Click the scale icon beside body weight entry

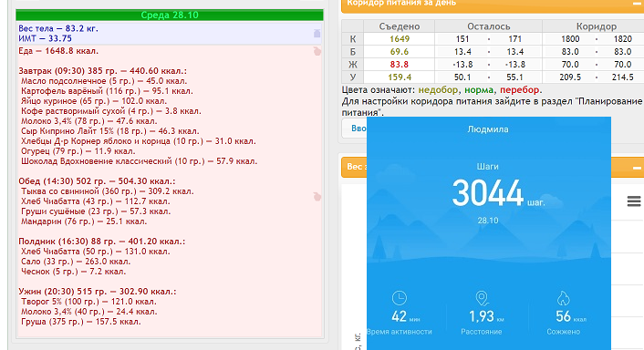[x=317, y=33]
